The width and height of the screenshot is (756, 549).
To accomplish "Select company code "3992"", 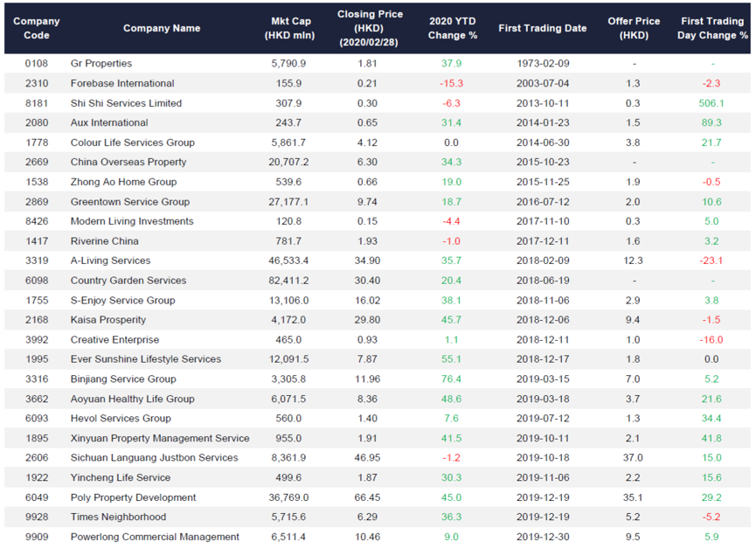I will click(x=37, y=339).
